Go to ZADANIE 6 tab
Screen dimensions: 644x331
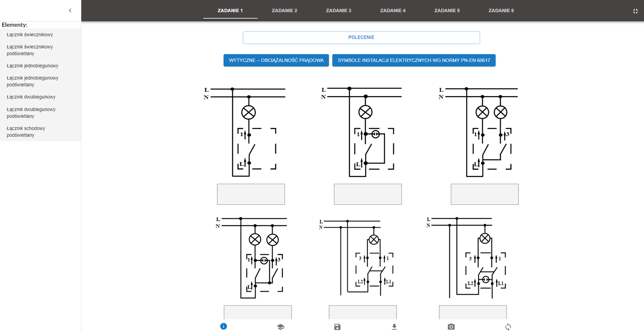[501, 10]
